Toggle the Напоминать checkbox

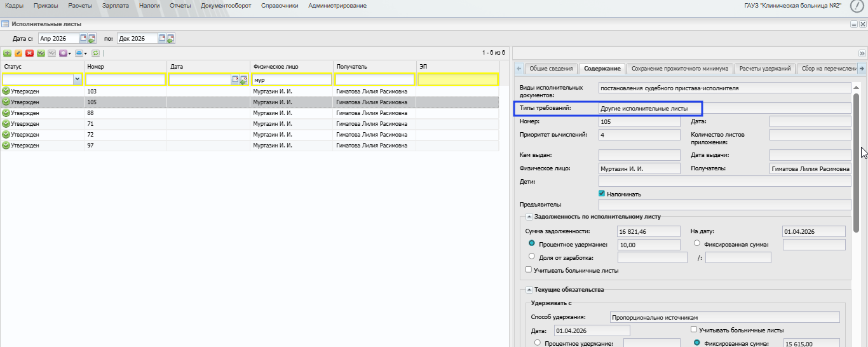tap(602, 194)
